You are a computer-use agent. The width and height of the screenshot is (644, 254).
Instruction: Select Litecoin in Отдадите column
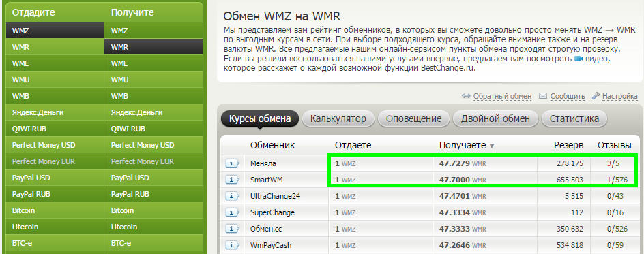tap(55, 227)
